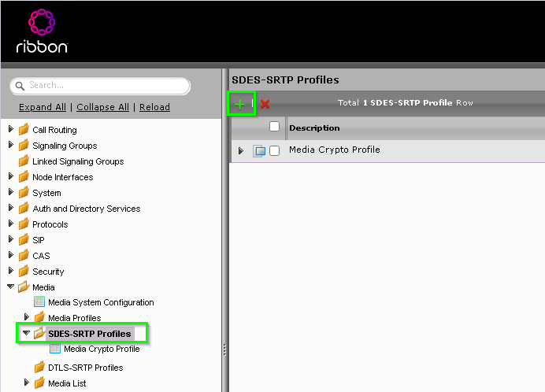Expand the Protocols tree node

11,224
